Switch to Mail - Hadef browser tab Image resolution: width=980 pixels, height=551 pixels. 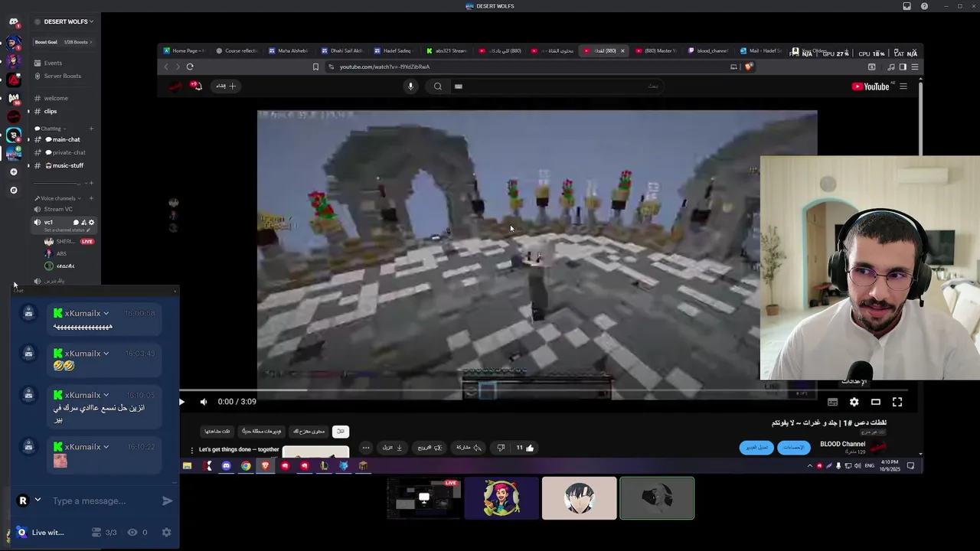tap(760, 51)
